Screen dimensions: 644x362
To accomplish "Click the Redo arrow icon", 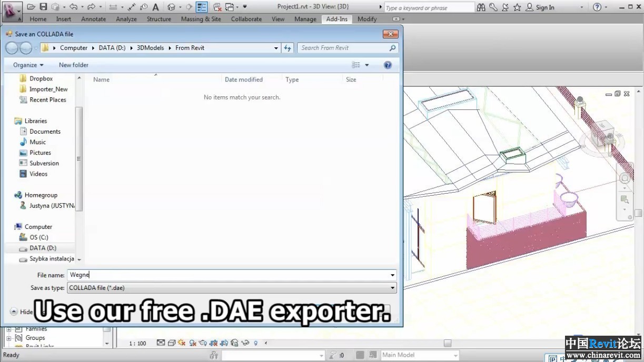I will click(x=92, y=7).
